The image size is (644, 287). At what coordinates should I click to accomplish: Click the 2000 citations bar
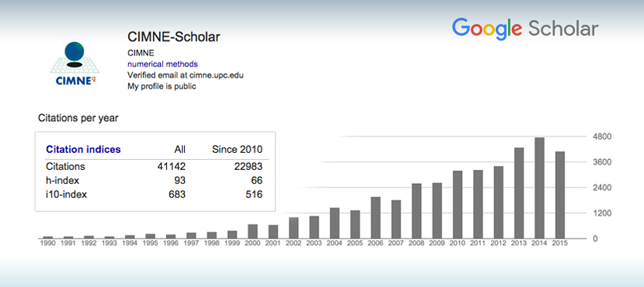tap(253, 231)
